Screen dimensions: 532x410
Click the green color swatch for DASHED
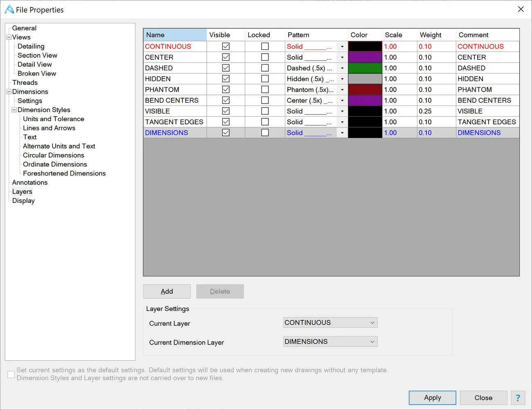pyautogui.click(x=365, y=68)
